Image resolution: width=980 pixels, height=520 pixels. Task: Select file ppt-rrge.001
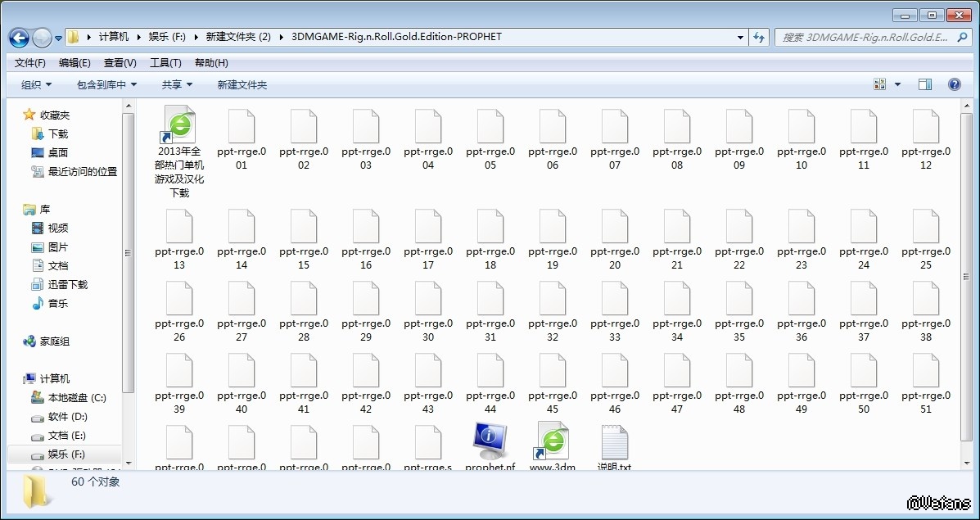[242, 128]
